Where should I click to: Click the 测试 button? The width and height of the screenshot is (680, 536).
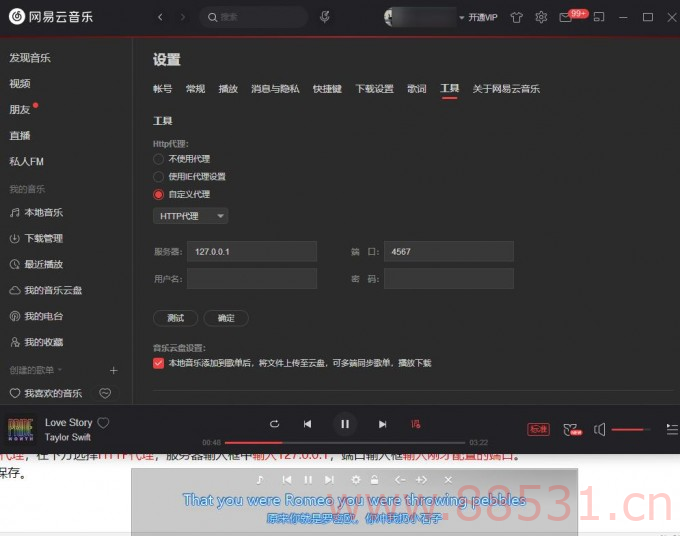click(176, 318)
